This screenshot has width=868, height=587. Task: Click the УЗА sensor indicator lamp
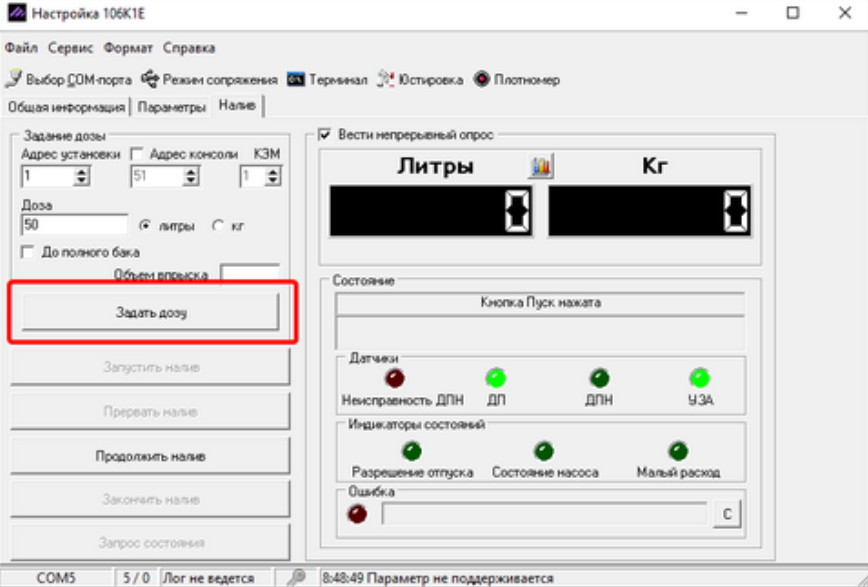[x=700, y=378]
